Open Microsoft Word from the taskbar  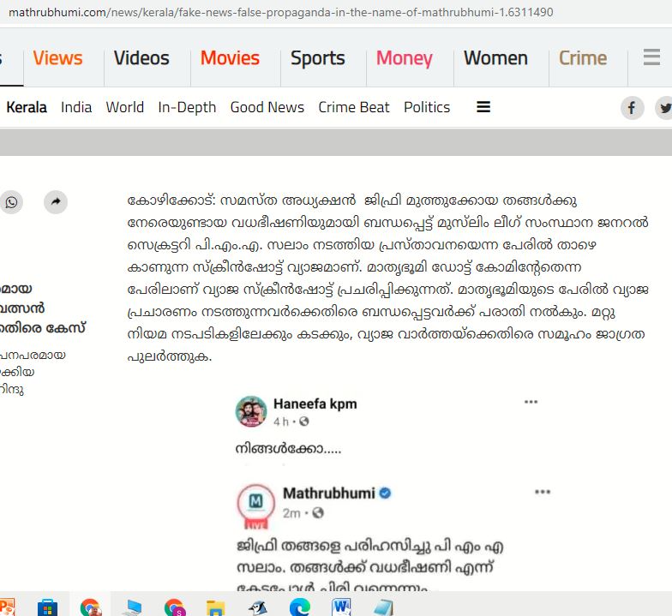pos(341,607)
